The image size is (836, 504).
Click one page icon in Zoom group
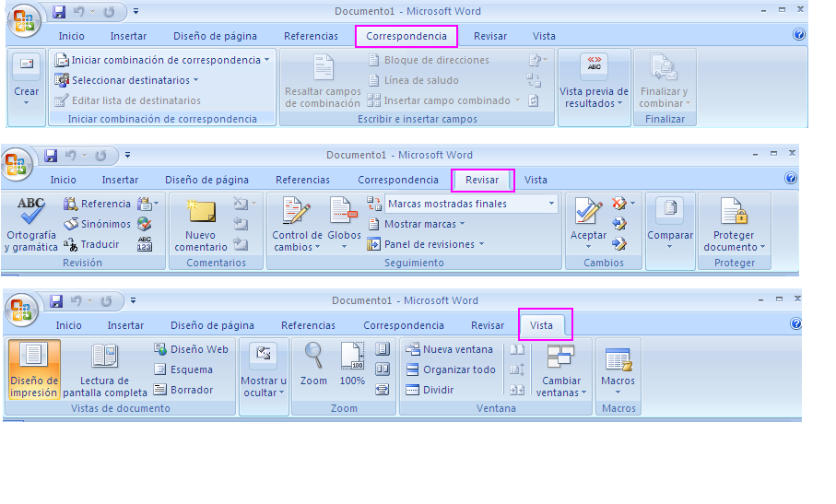(x=383, y=349)
